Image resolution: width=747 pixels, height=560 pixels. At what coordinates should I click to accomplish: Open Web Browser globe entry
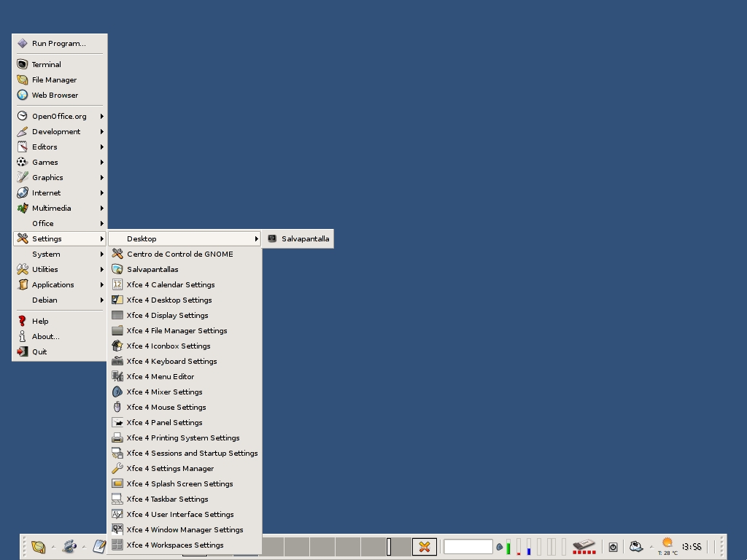coord(60,95)
